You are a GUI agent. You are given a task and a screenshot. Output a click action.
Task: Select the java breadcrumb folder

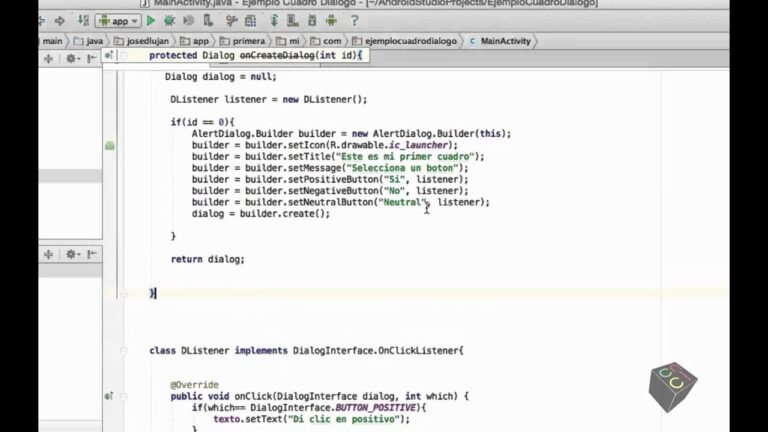(89, 41)
